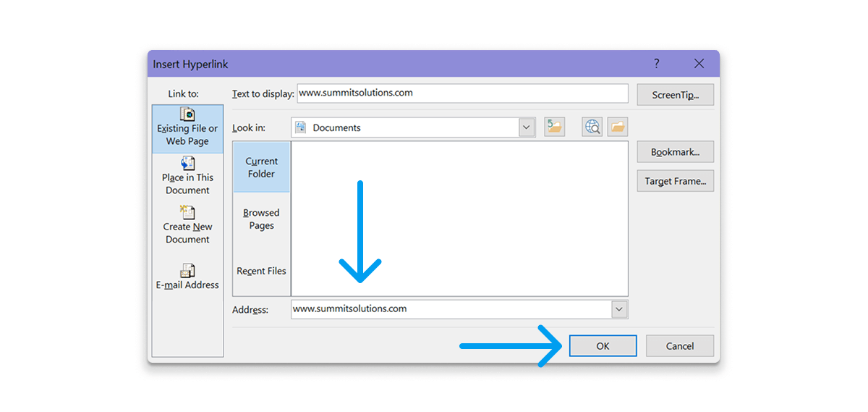Click the ScreenTip button
The image size is (868, 412).
[x=676, y=95]
